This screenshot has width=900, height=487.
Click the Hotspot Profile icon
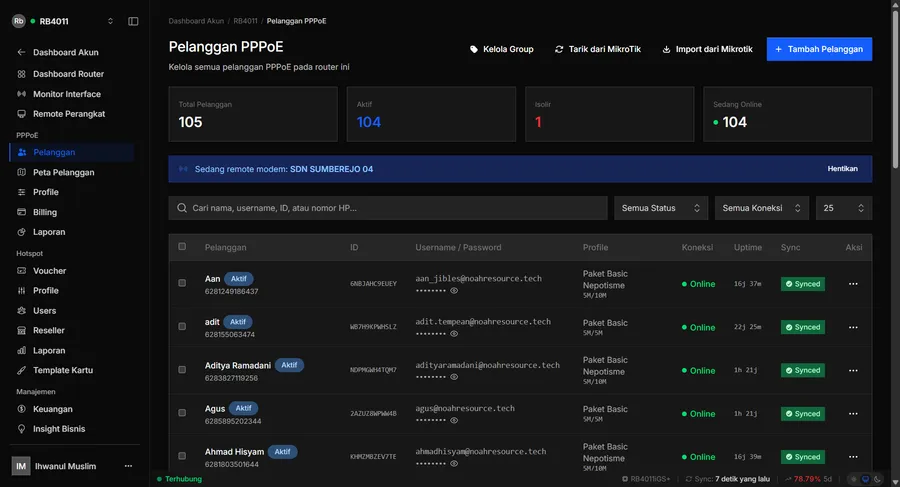pyautogui.click(x=22, y=291)
